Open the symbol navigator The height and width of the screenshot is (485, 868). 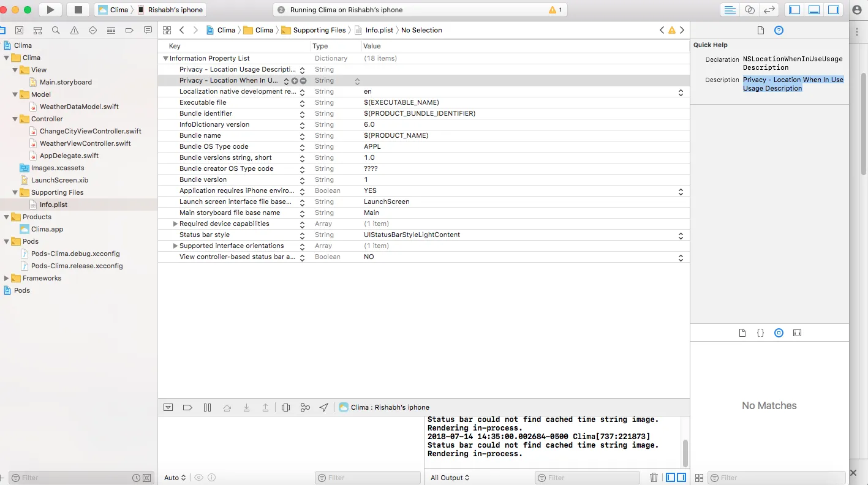[x=37, y=30]
